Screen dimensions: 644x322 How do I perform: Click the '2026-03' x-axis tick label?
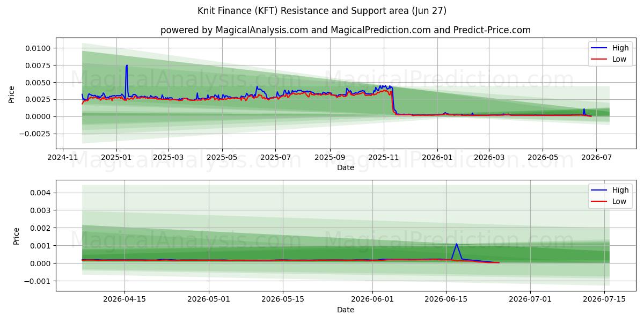pos(488,157)
